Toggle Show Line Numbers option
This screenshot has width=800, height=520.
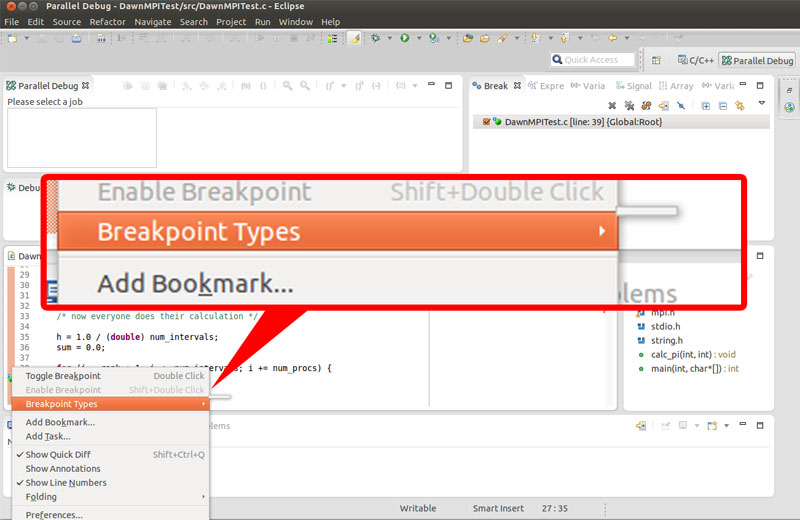[65, 482]
